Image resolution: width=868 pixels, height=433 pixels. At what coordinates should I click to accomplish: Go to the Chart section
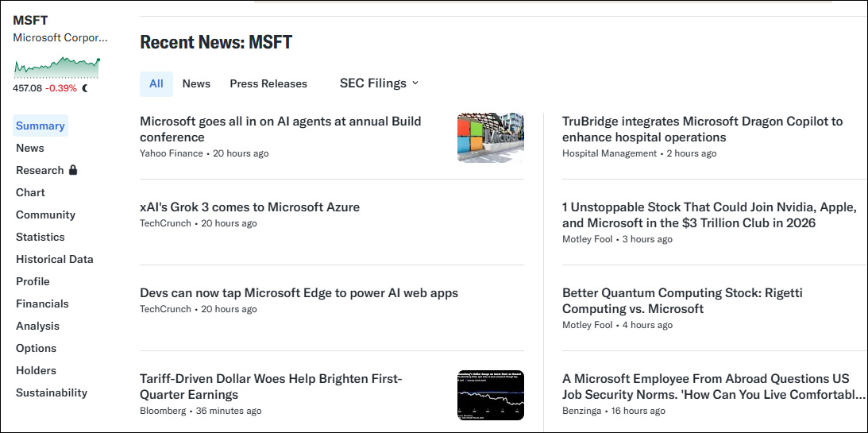pos(30,192)
